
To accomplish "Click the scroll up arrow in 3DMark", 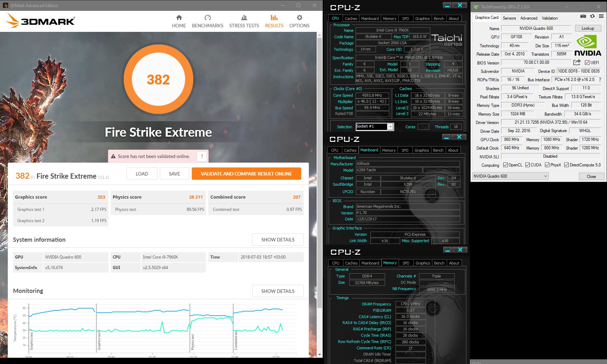I will [x=319, y=35].
